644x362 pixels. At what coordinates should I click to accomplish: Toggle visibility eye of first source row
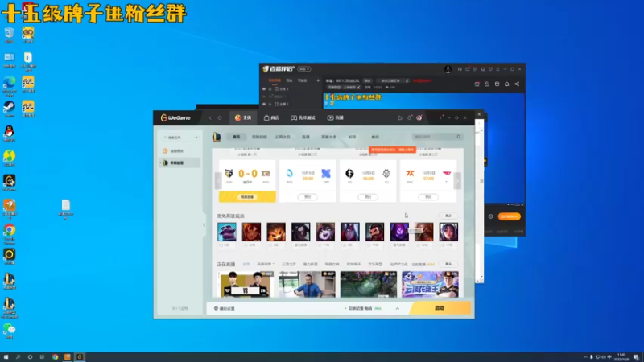pyautogui.click(x=264, y=88)
